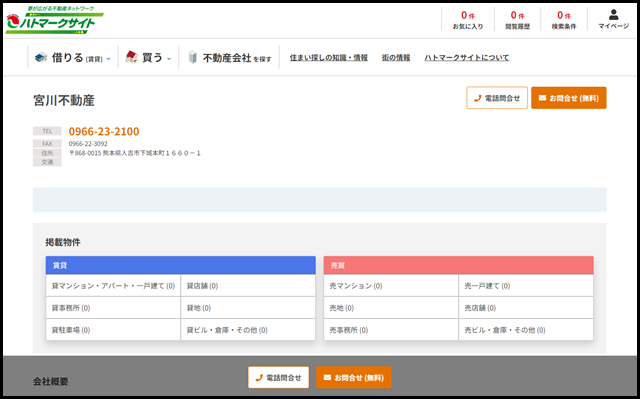This screenshot has height=399, width=640.
Task: Open 売一戸建て (0) listing
Action: tap(526, 286)
